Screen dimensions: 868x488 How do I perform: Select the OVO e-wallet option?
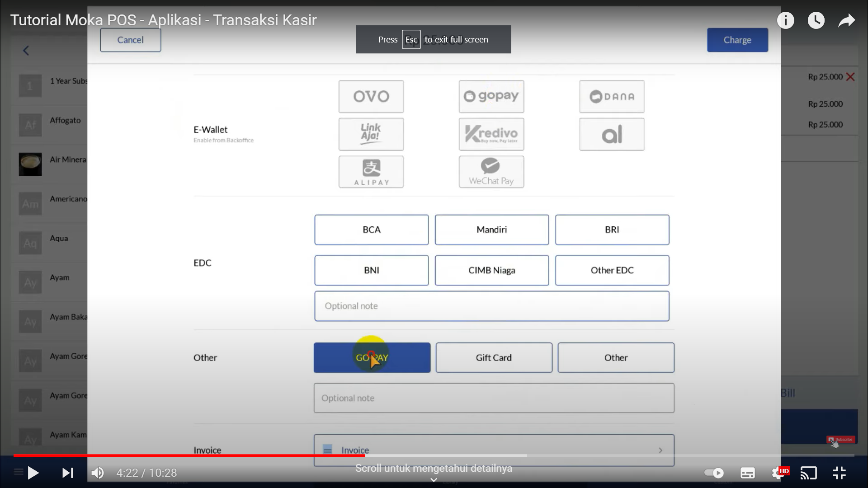371,96
